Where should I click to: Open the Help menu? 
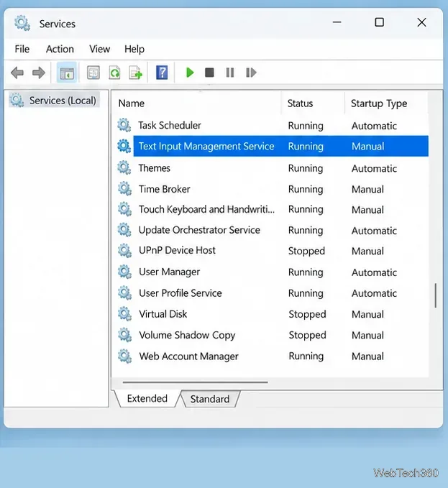(134, 49)
